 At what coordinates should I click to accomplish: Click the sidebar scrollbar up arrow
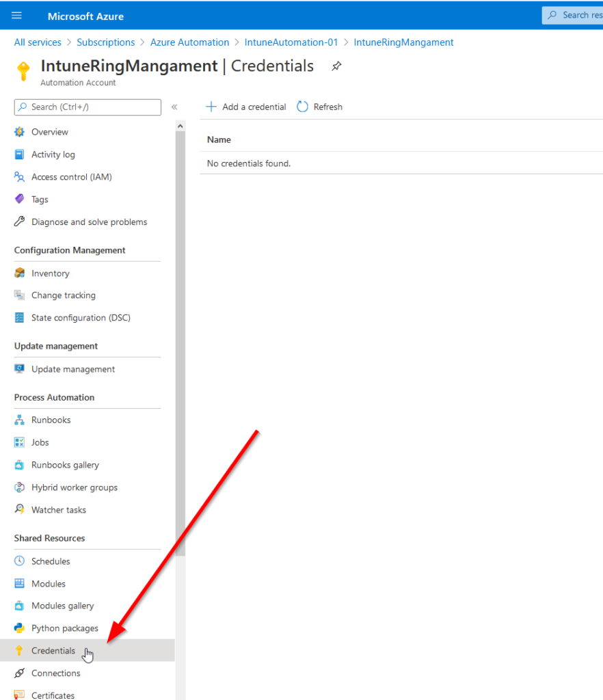point(180,126)
